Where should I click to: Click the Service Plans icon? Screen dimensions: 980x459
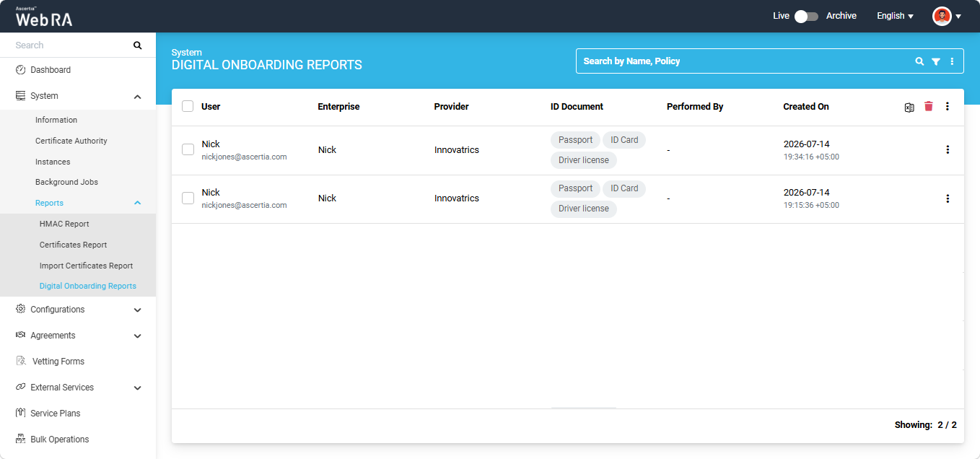point(20,413)
